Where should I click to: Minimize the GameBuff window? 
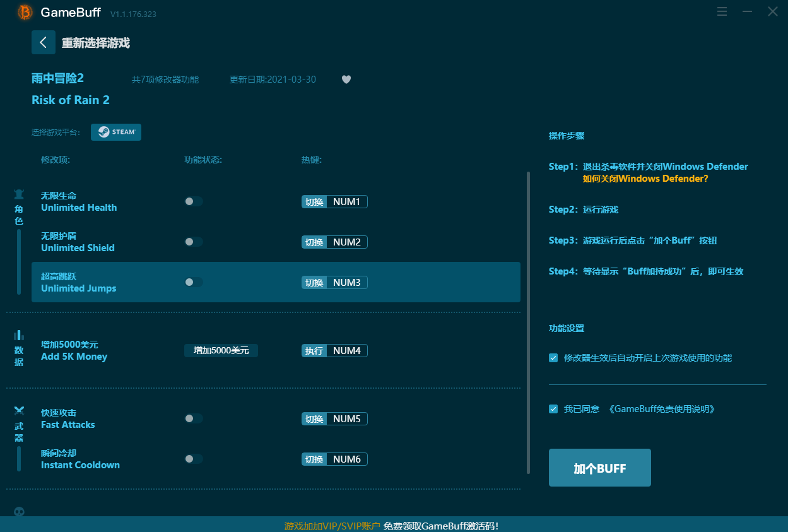[x=748, y=11]
